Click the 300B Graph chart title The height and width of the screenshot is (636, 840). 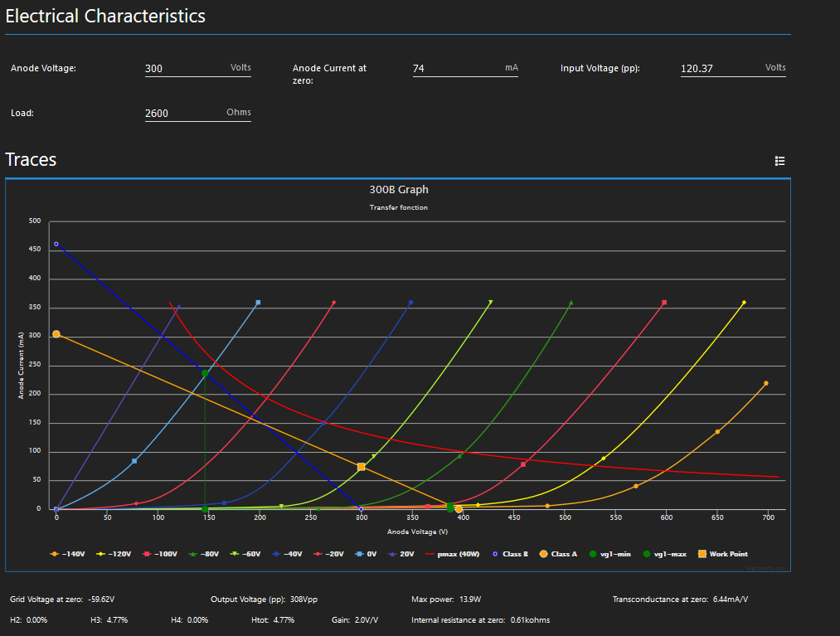pos(398,190)
